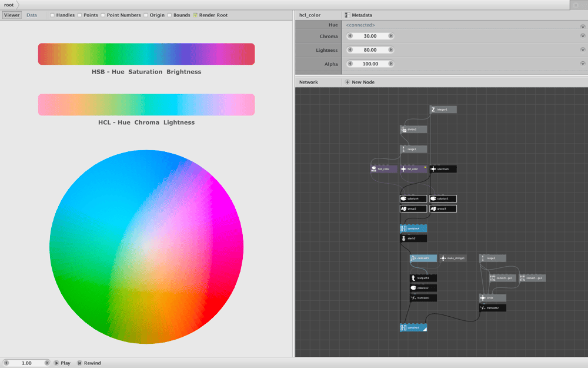Click the Network panel label
588x368 pixels.
tap(308, 82)
